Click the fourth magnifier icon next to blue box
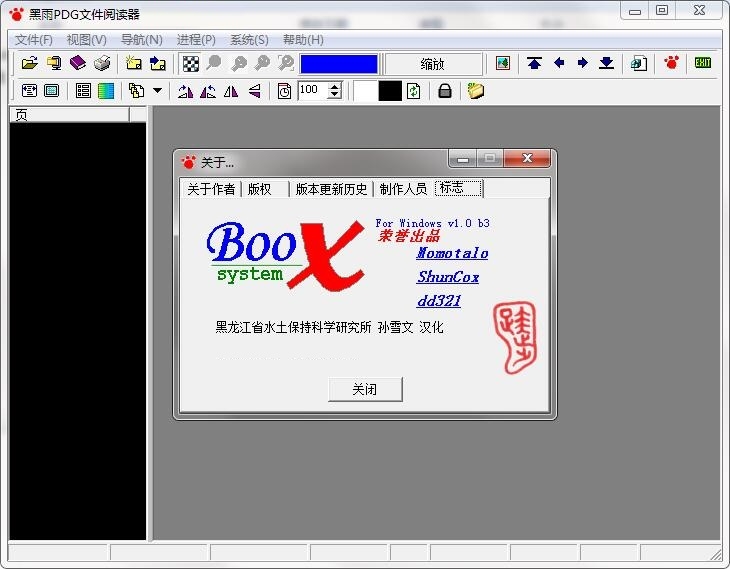 pos(286,63)
